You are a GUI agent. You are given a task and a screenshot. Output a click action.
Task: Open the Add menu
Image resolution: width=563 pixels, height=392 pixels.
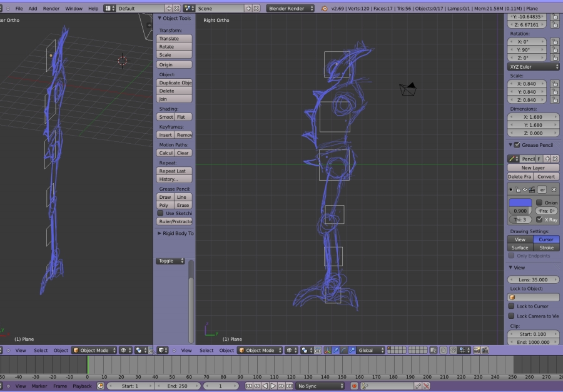tap(33, 8)
